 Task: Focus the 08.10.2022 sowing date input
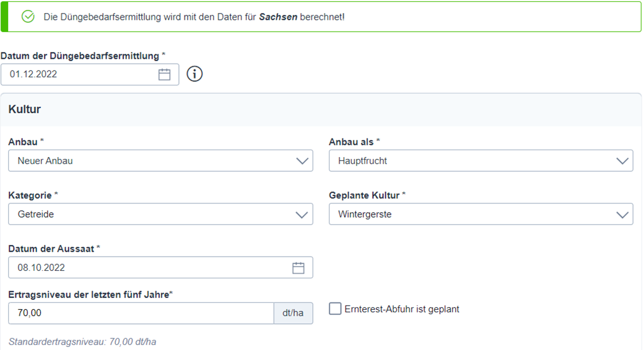[x=160, y=267]
